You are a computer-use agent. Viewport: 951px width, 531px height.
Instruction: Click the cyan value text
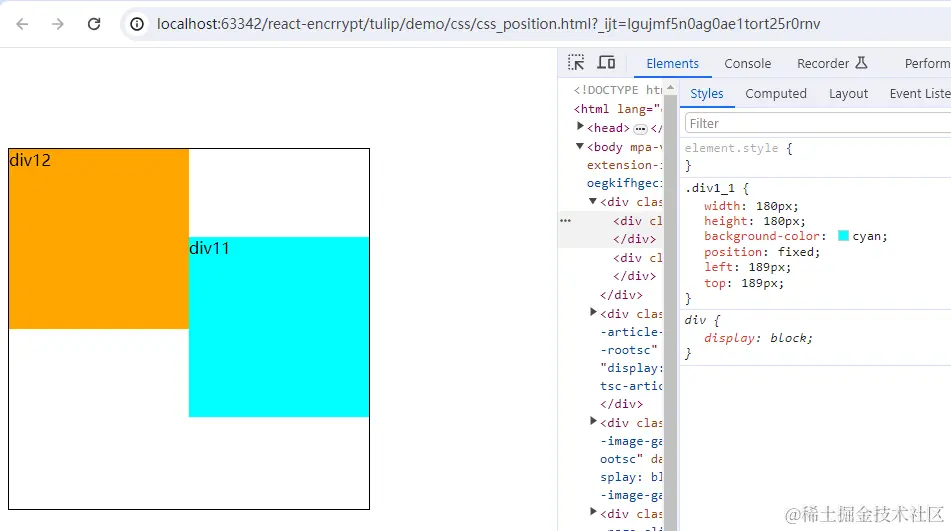(867, 236)
